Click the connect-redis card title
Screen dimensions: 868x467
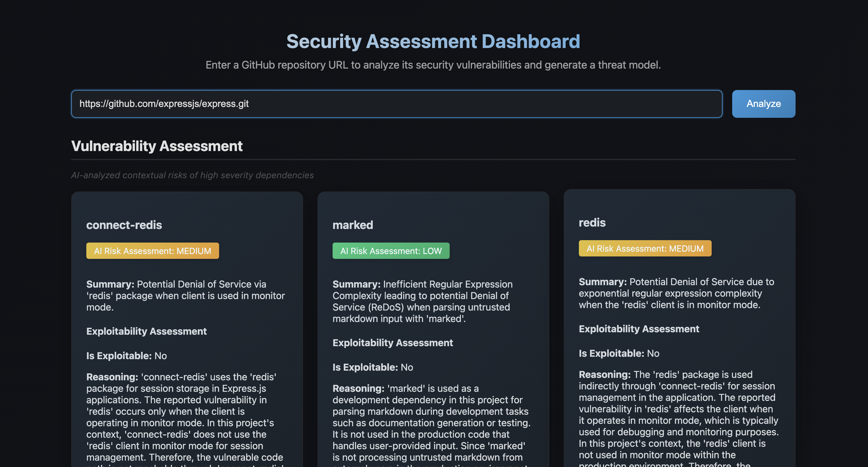(124, 225)
